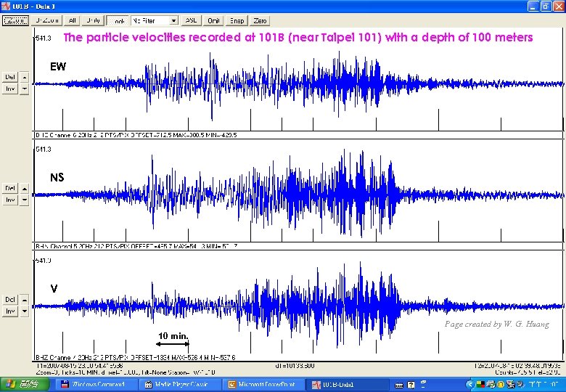
Task: Click the keyboard language bar icon
Action: pyautogui.click(x=399, y=385)
